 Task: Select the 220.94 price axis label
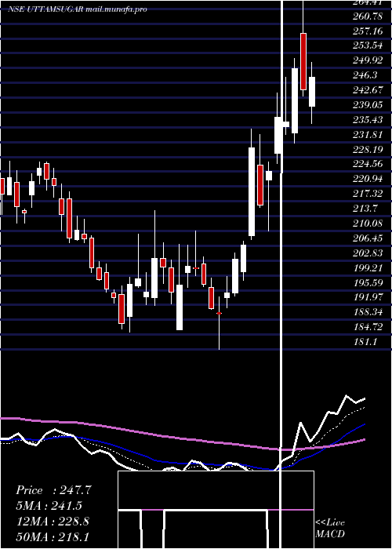pyautogui.click(x=368, y=180)
